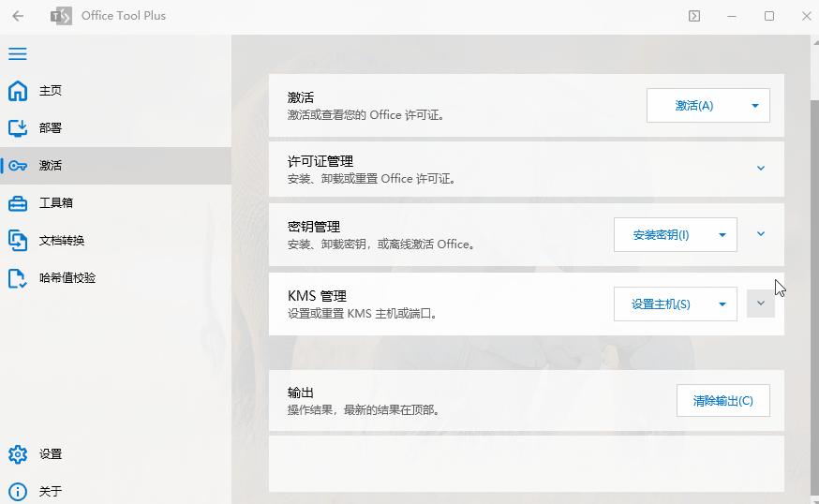Open the 文档转换 page
Image resolution: width=819 pixels, height=504 pixels.
coord(115,240)
